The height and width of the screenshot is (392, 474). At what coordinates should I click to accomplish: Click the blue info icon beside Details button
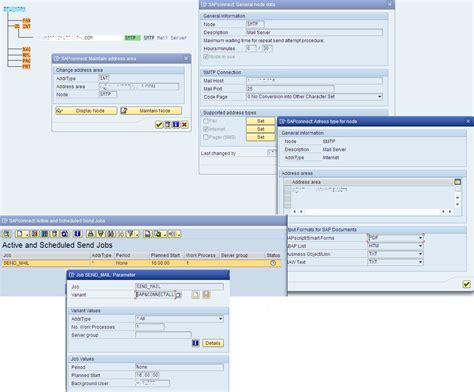(x=196, y=343)
